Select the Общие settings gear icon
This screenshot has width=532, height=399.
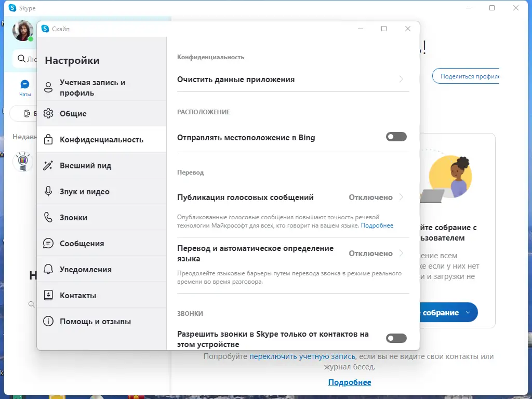[x=48, y=113]
